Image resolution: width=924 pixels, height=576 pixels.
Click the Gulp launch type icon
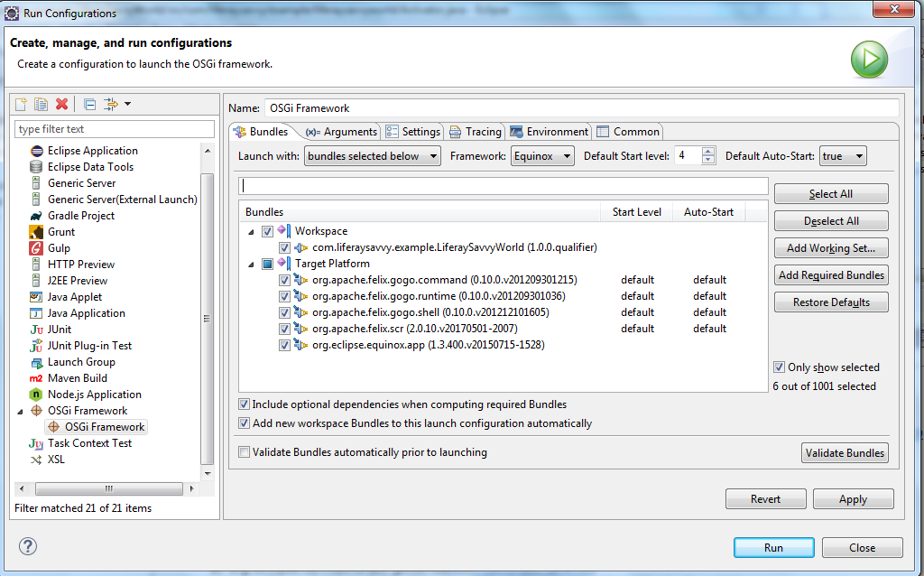click(36, 248)
